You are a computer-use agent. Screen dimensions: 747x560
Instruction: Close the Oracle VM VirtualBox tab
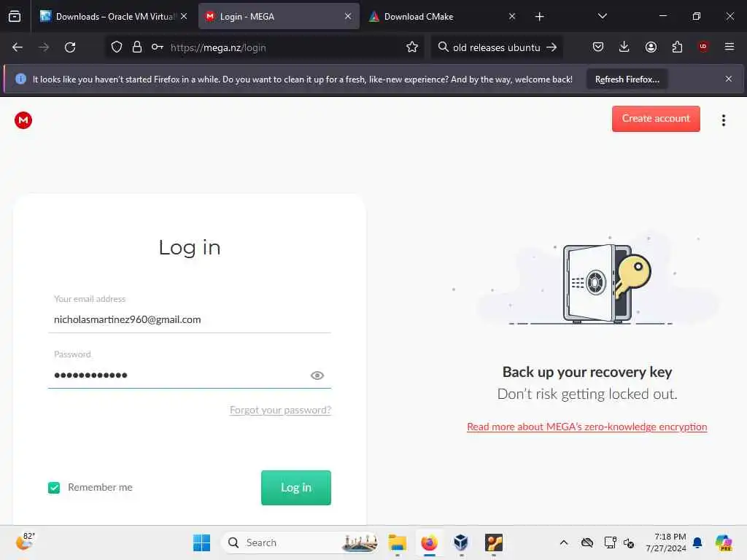(184, 17)
